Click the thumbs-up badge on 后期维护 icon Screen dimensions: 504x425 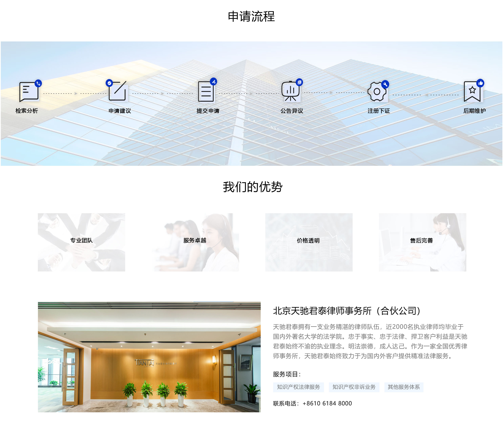tap(481, 83)
